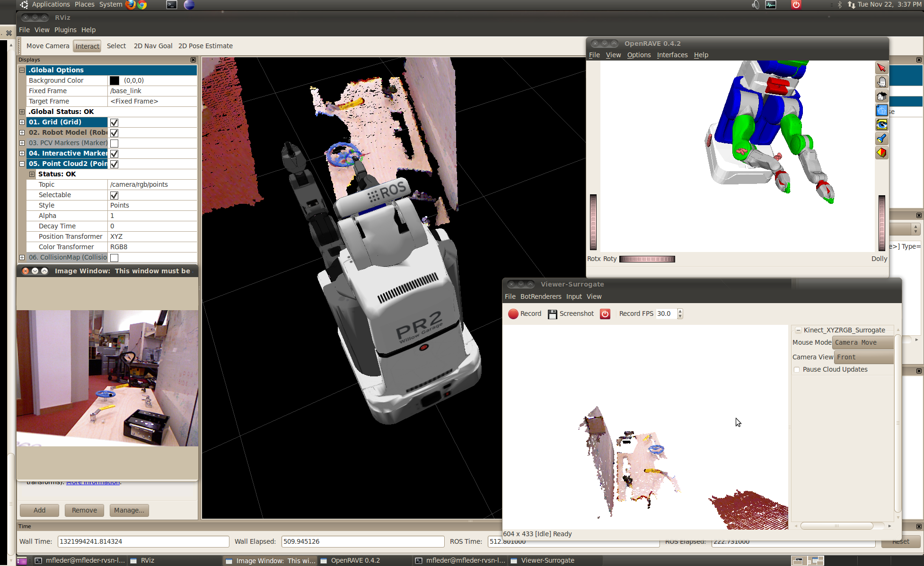Click the volume speaker icon
Image resolution: width=924 pixels, height=566 pixels.
(x=755, y=5)
